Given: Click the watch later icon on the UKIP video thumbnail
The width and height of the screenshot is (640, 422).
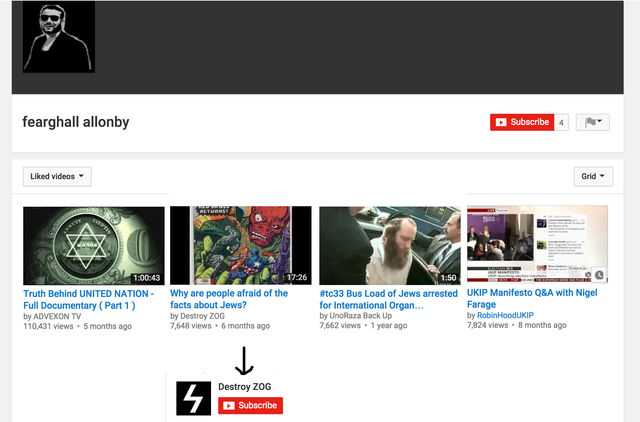Looking at the screenshot, I should pyautogui.click(x=598, y=275).
